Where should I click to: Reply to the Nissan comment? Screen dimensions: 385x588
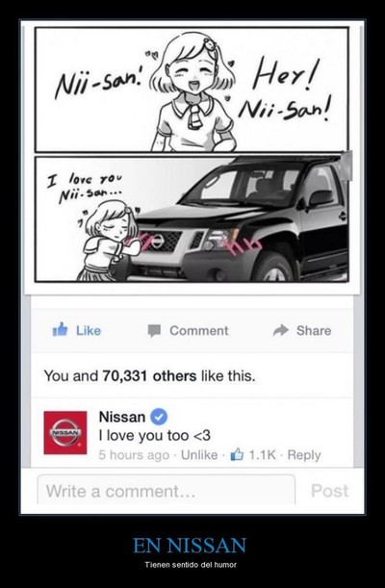click(x=304, y=455)
